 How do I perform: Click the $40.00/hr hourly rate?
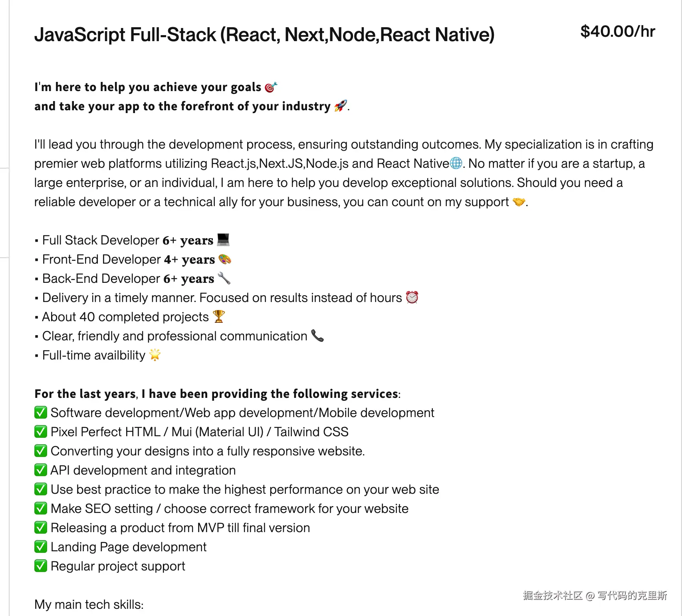617,31
